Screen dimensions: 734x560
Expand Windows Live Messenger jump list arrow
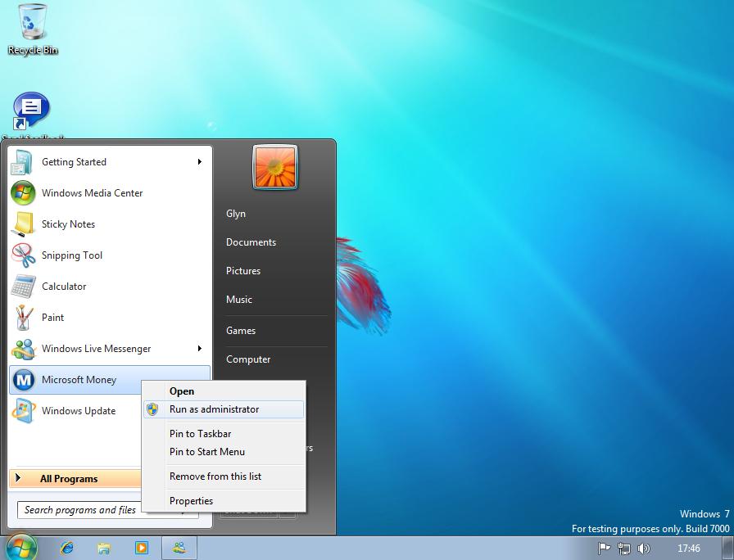point(199,349)
